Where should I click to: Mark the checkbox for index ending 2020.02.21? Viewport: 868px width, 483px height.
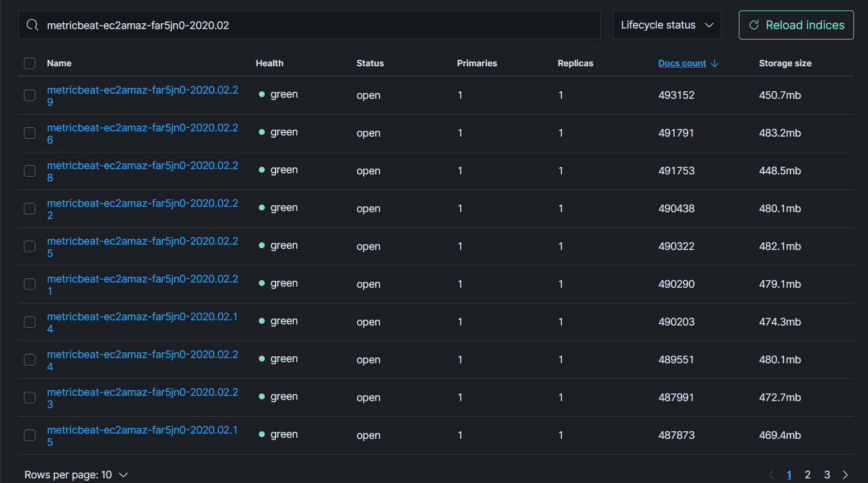(x=30, y=284)
